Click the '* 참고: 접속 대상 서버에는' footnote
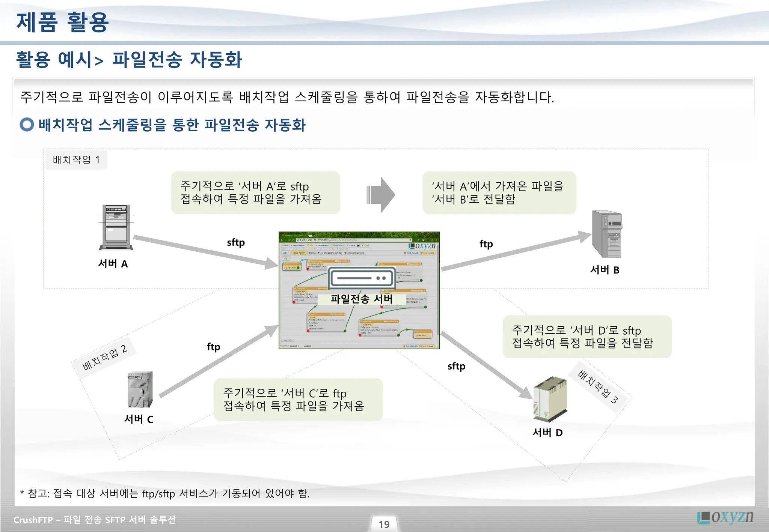The image size is (769, 532). pos(165,493)
